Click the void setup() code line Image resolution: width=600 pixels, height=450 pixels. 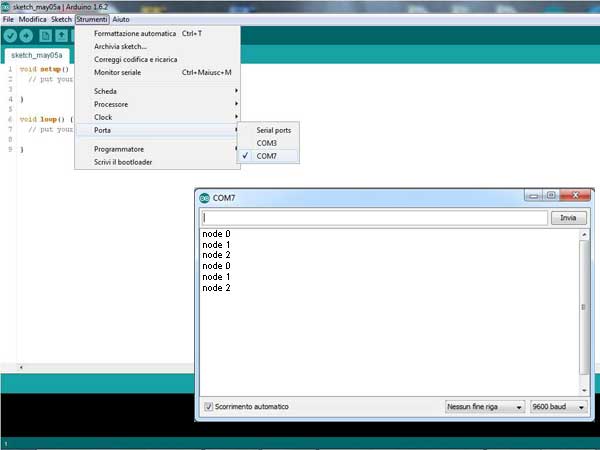(44, 69)
